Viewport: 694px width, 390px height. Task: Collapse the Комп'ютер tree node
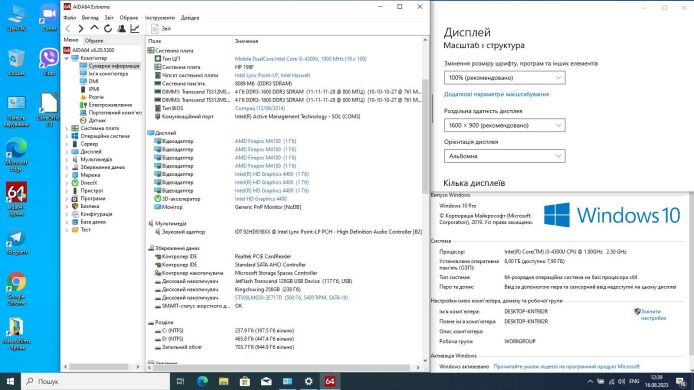(67, 58)
